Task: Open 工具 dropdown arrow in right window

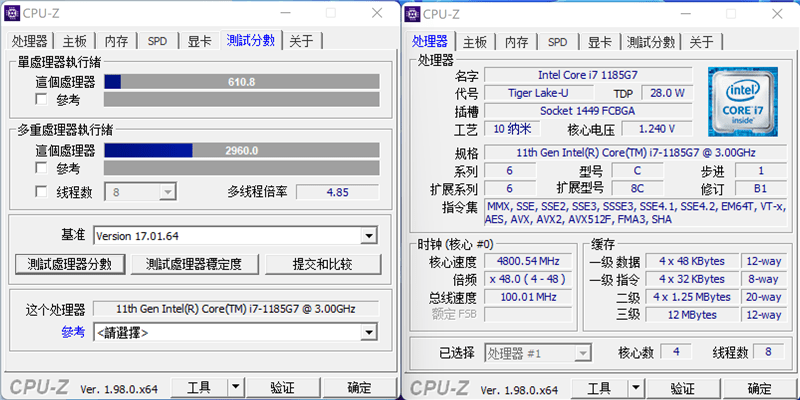Action: [635, 388]
